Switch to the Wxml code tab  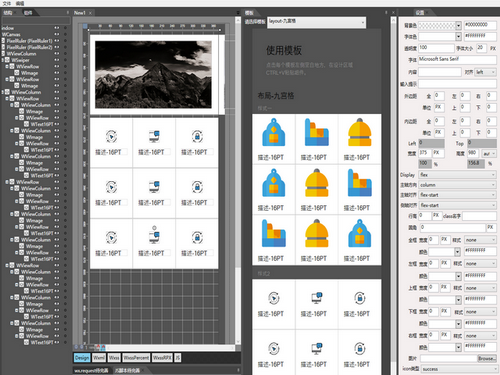(99, 358)
